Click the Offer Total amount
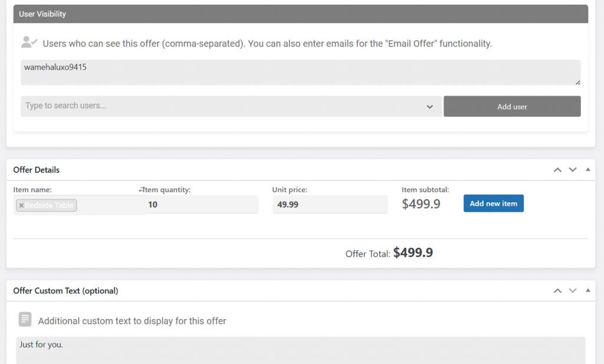 [x=413, y=252]
